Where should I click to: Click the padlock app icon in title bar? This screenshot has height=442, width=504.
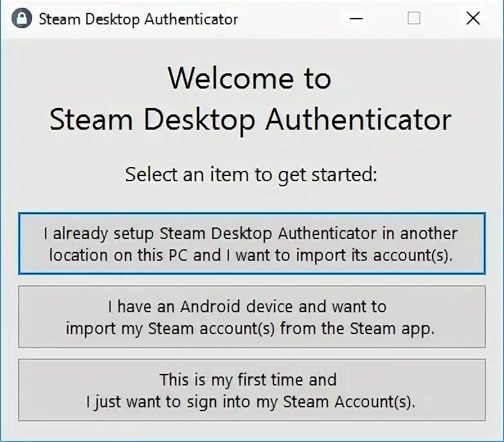coord(22,18)
